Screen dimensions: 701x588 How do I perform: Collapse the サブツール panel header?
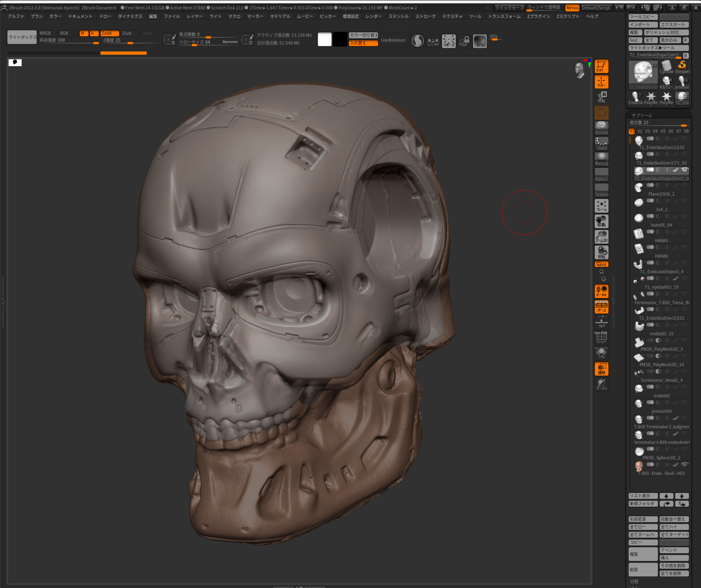click(x=642, y=115)
